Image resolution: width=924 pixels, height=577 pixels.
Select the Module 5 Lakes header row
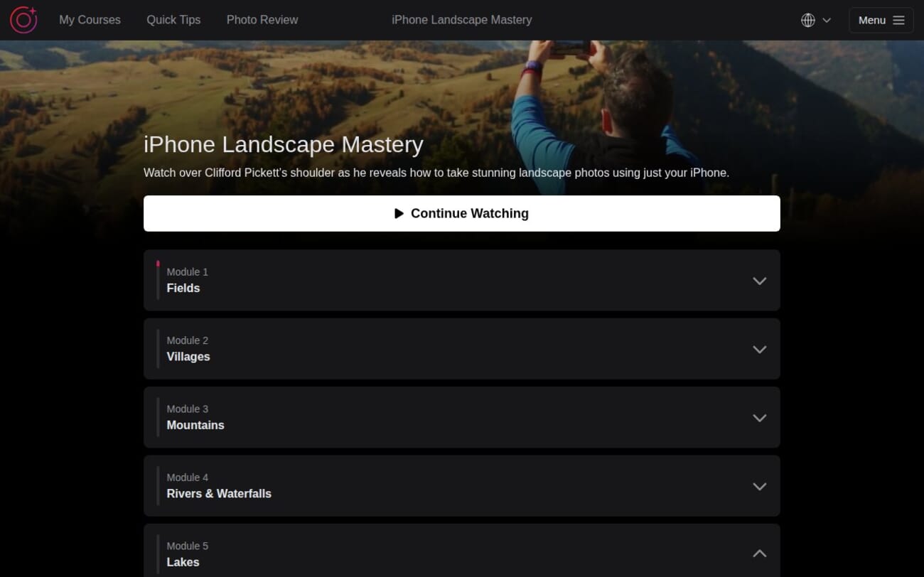tap(462, 554)
